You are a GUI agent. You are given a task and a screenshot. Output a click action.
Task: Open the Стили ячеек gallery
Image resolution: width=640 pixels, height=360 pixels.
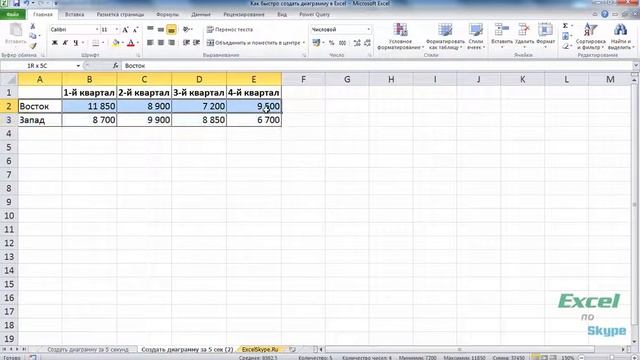pyautogui.click(x=476, y=36)
